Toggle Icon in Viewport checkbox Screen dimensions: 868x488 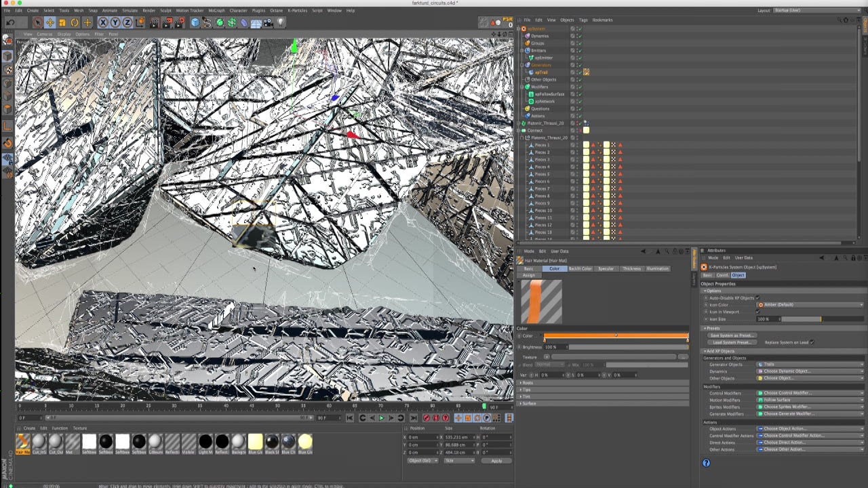pos(758,312)
